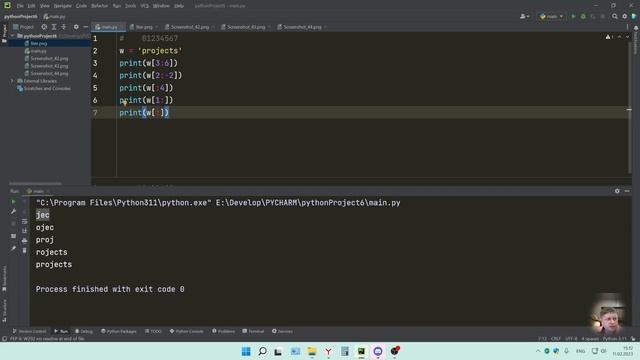Open the Tools menu
Screen dimensions: 640x360
click(x=131, y=6)
